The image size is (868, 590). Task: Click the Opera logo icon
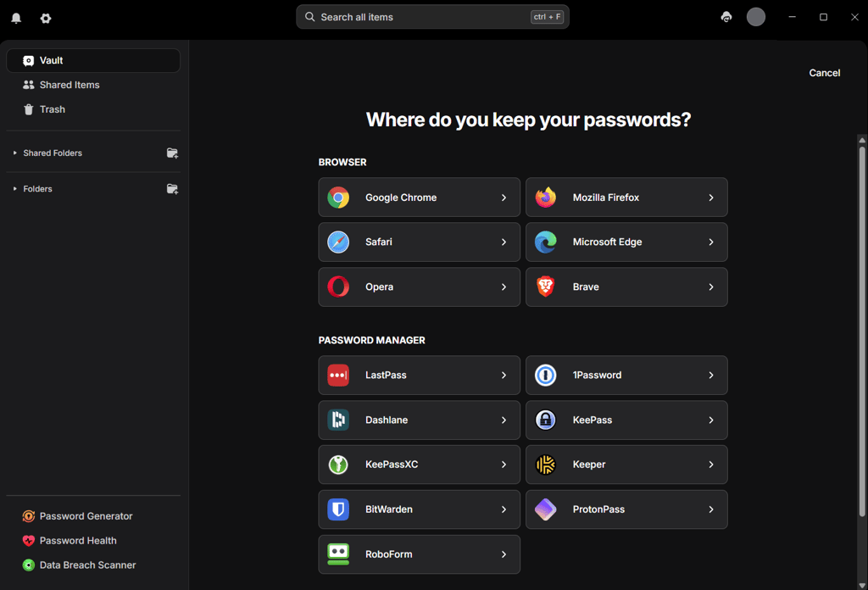pos(338,287)
